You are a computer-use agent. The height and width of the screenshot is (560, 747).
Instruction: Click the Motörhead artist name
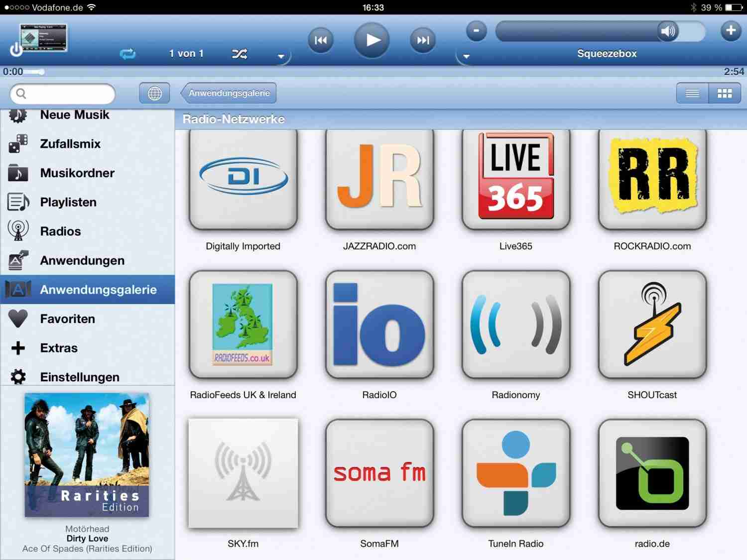[87, 529]
